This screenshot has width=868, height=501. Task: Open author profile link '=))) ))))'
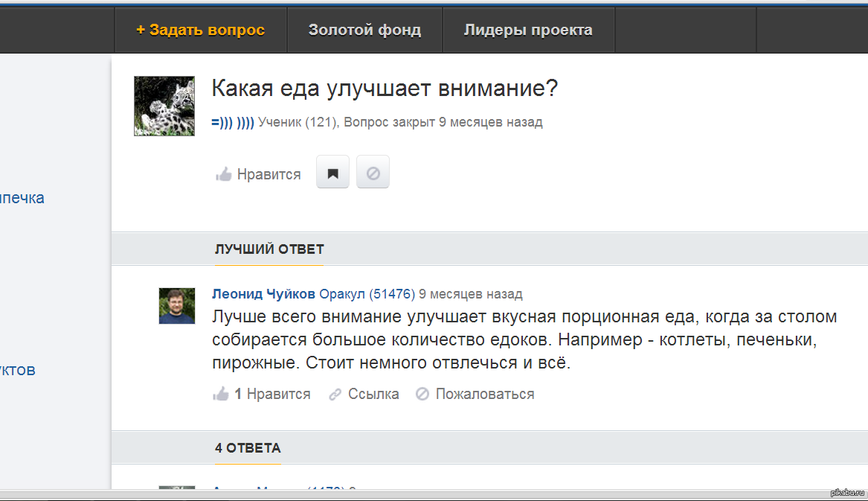point(233,123)
